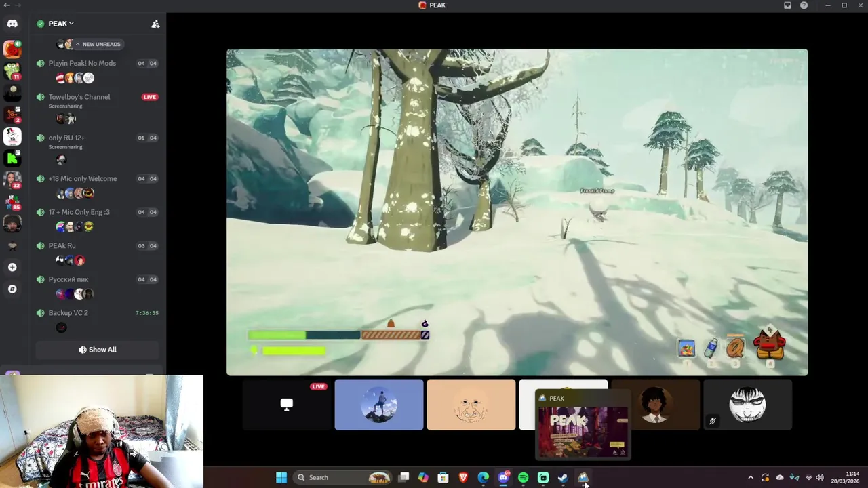868x488 pixels.
Task: Open the PEAK game taskbar icon
Action: pos(583,477)
